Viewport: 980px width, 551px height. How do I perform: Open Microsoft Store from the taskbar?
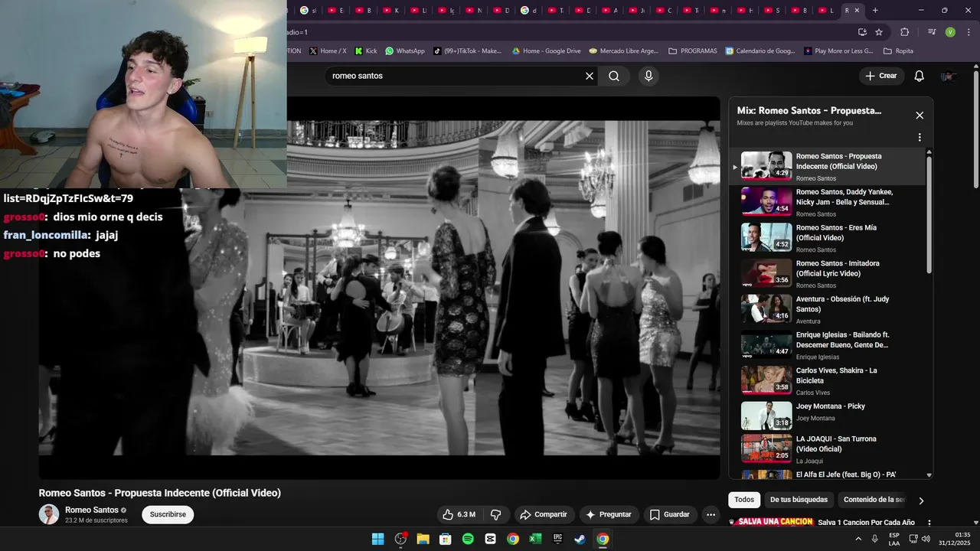coord(445,539)
